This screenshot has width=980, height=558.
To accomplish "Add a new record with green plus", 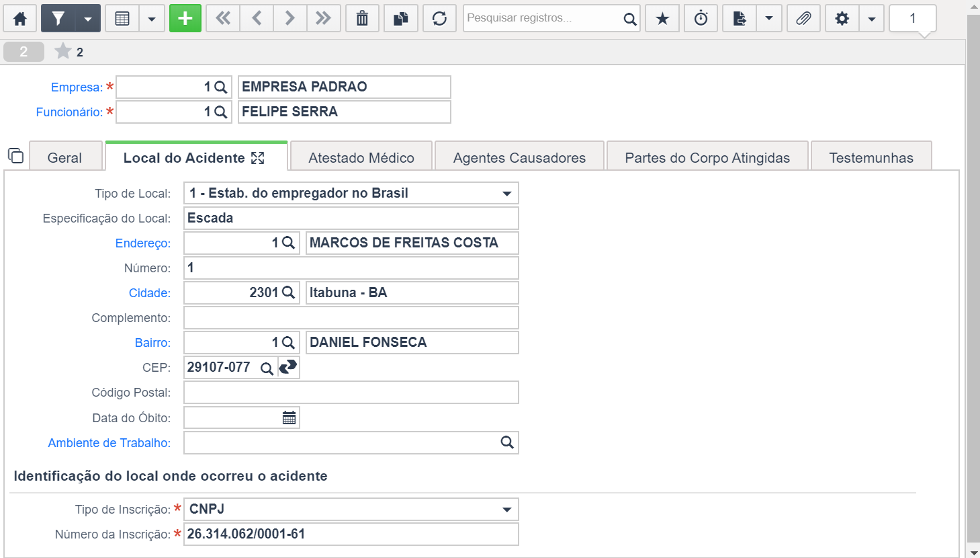I will 185,18.
